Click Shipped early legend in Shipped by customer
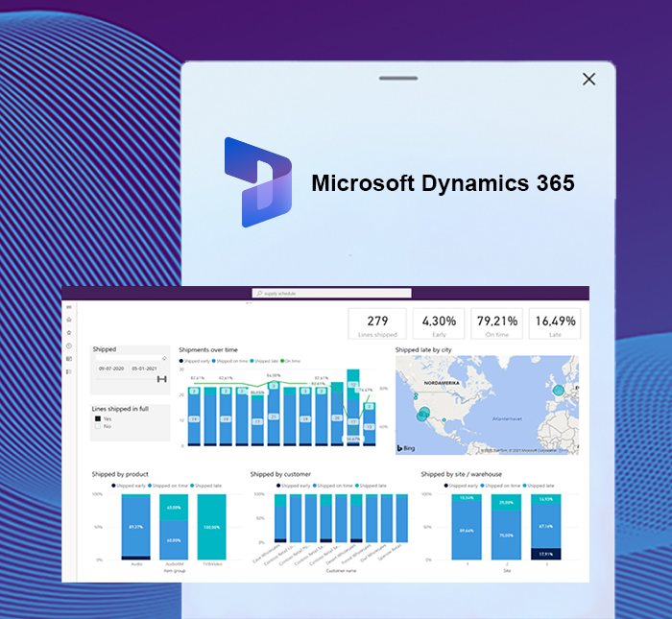672x619 pixels. [293, 486]
